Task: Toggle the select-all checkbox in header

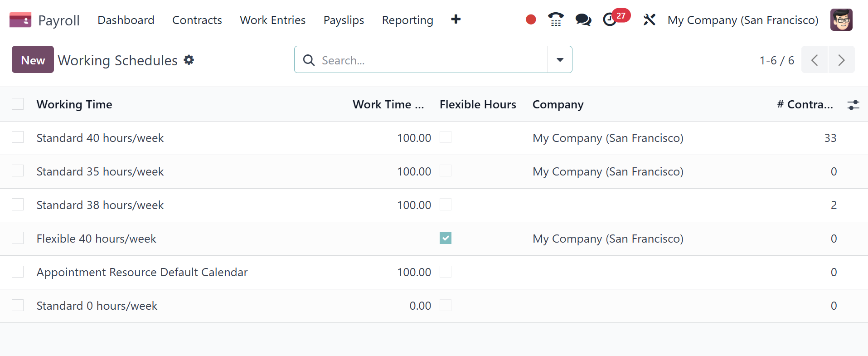Action: (x=18, y=104)
